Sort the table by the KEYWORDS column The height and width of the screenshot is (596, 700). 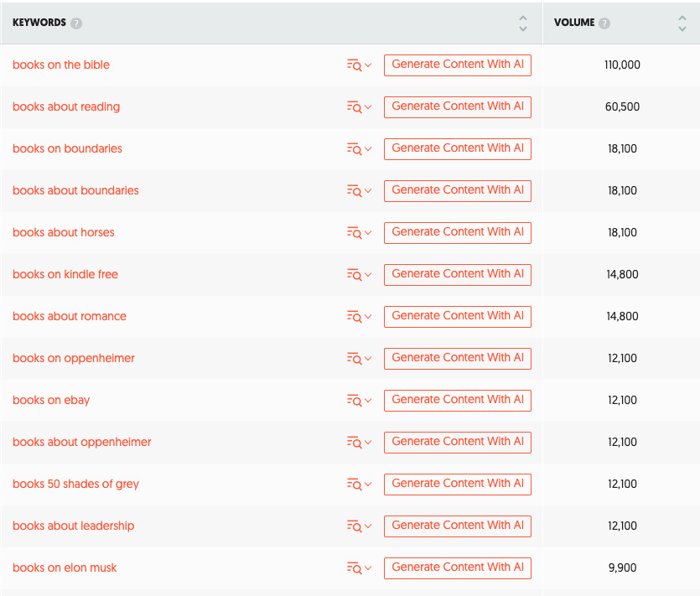[523, 23]
